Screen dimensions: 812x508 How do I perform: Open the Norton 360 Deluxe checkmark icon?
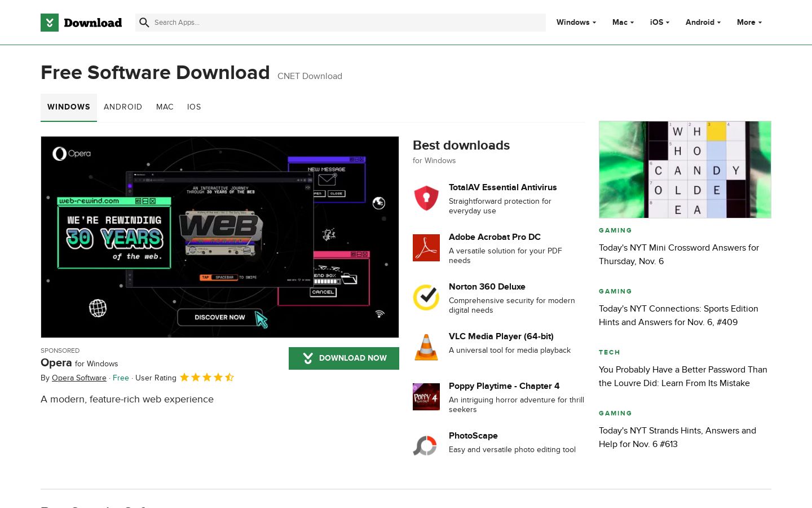[x=426, y=297]
